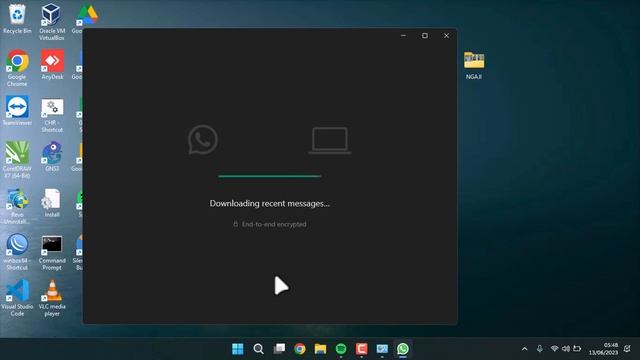Open TeamViewer desktop shortcut

coord(17,111)
